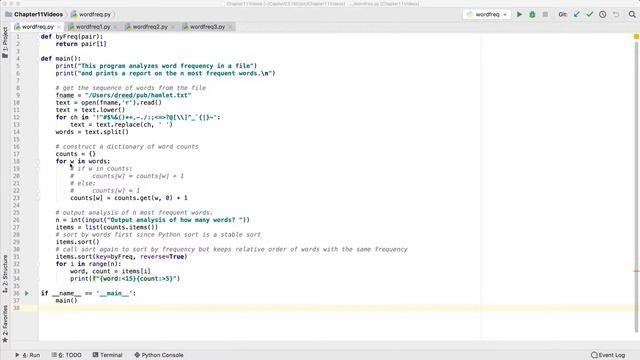Image resolution: width=640 pixels, height=360 pixels.
Task: Revert changes with the Git rollback arrow
Action: point(616,14)
